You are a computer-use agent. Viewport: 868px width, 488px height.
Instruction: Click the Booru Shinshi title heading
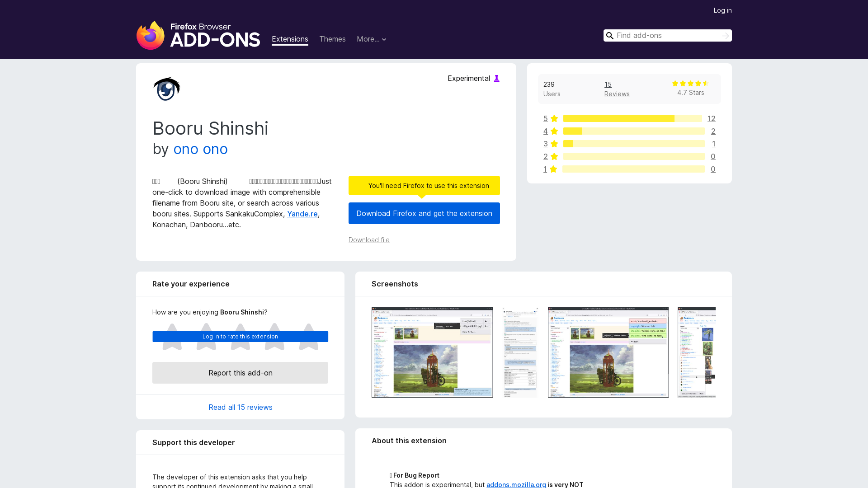tap(210, 128)
